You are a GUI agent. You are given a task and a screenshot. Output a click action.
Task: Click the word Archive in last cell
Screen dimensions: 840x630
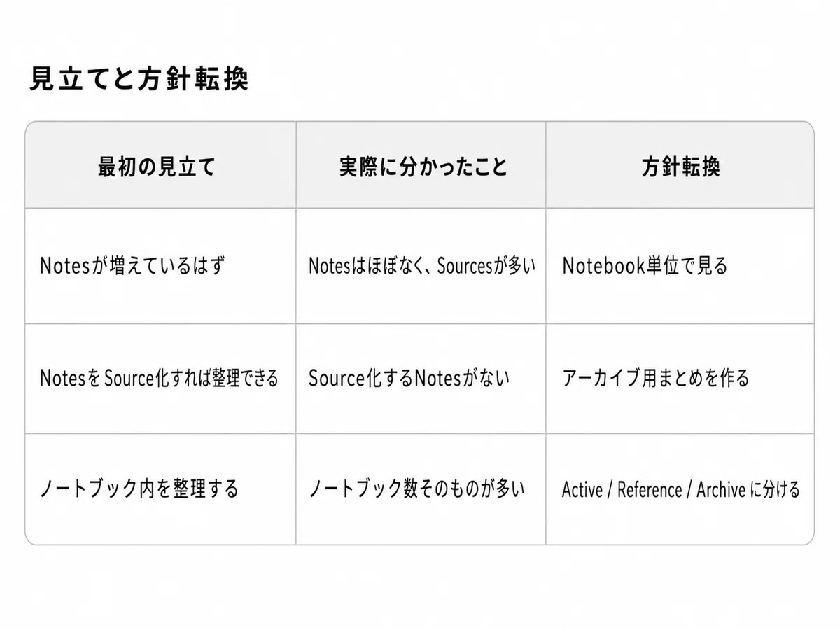coord(721,490)
